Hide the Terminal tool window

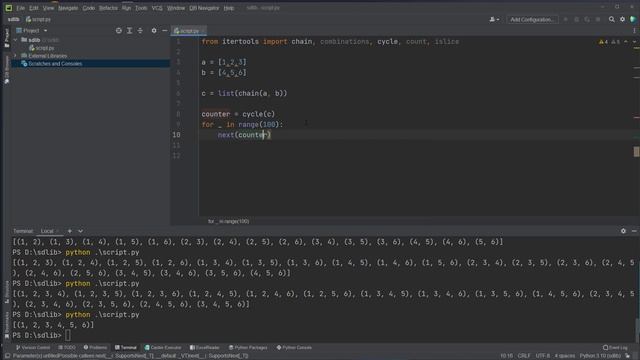coord(634,231)
